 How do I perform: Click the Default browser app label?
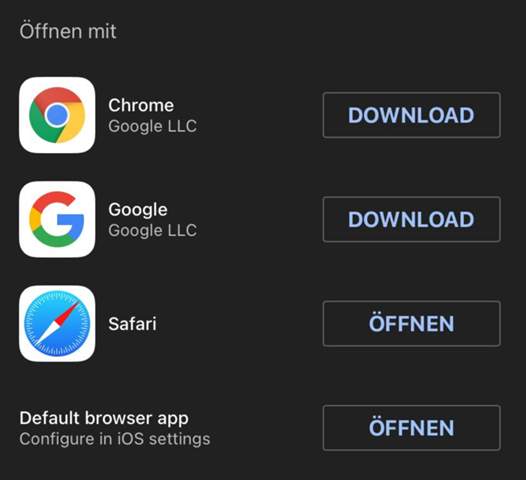(x=104, y=418)
